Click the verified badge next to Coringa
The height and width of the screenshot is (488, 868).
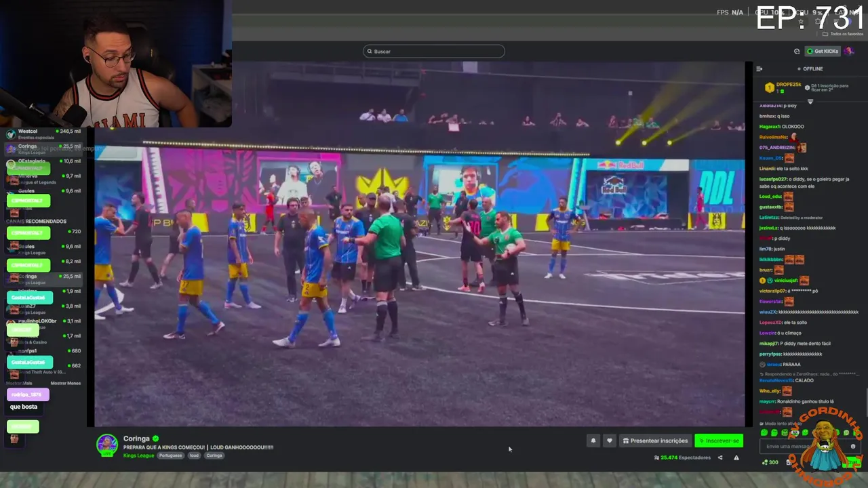point(155,439)
